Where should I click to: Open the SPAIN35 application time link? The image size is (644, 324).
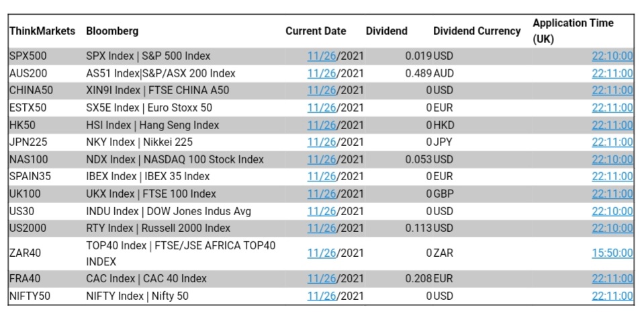[612, 176]
